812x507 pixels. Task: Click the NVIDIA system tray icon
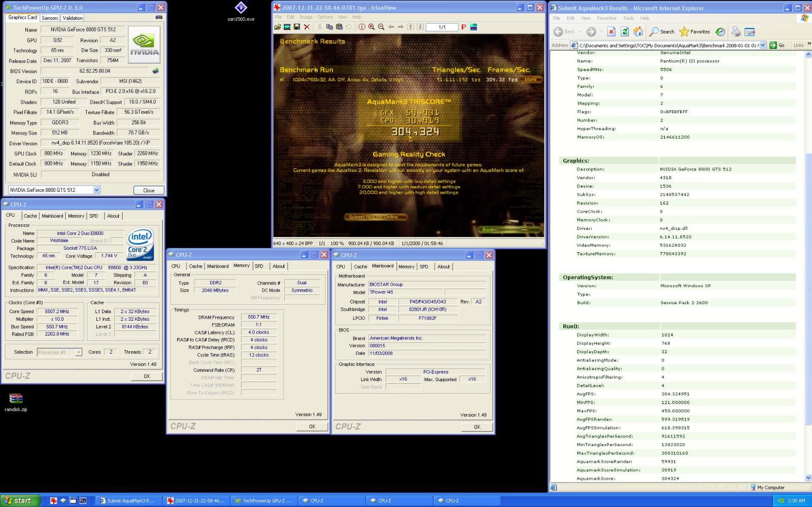click(x=781, y=500)
